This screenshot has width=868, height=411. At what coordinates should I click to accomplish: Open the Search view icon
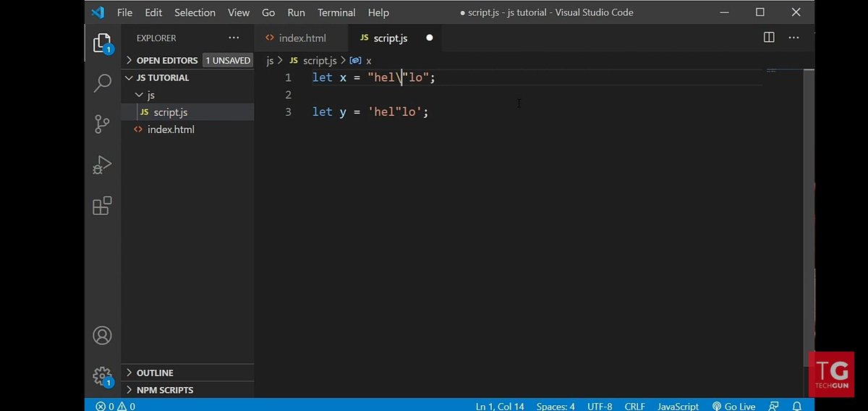[103, 83]
